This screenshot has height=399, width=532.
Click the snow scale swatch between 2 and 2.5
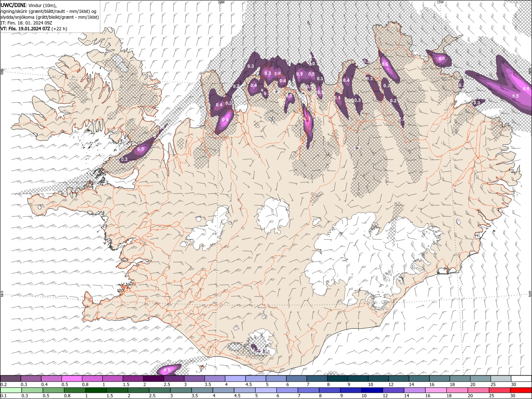click(154, 378)
